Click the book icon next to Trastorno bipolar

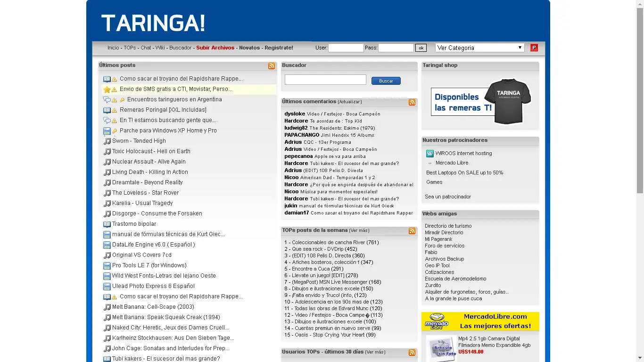coord(107,224)
